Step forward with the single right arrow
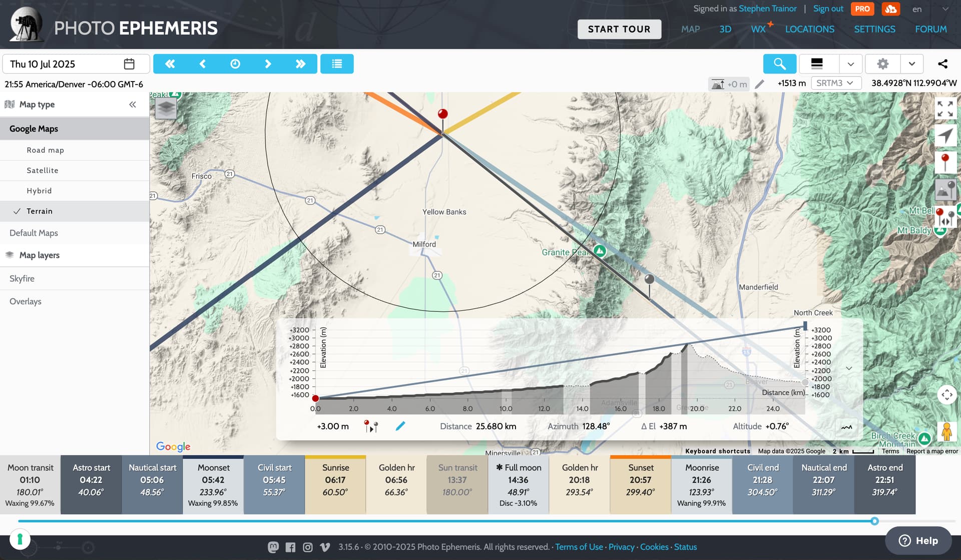The width and height of the screenshot is (961, 560). [x=268, y=64]
